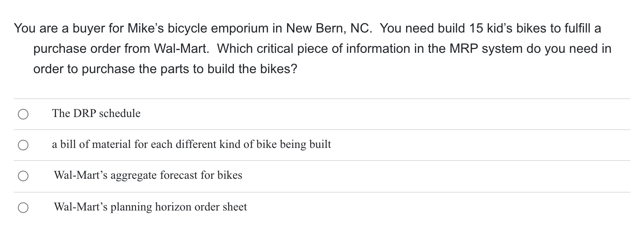Screen dimensions: 644x230
Task: Select Wal-Mart's aggregate forecast radio button
Action: [23, 176]
